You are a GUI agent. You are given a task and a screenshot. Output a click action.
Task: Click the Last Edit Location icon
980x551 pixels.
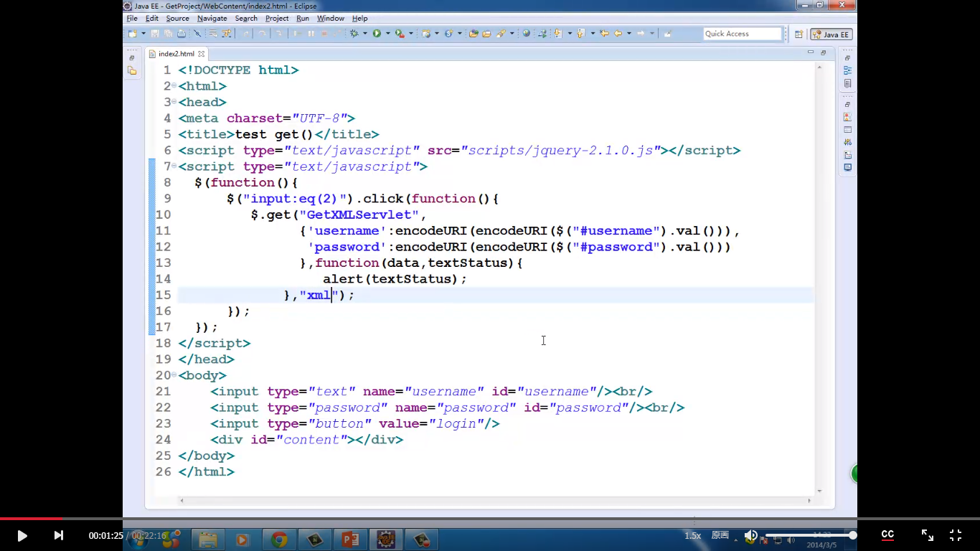pyautogui.click(x=605, y=33)
